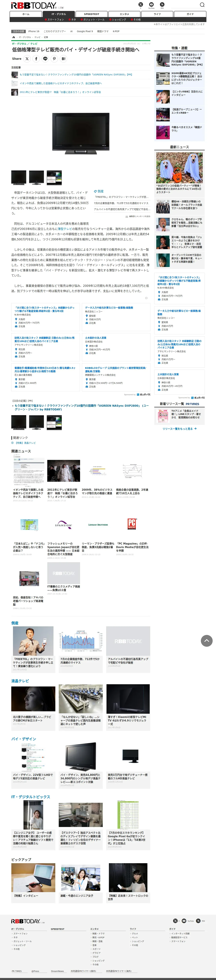
Task: Open the large Bi-Design TV article image
Action: click(x=81, y=133)
